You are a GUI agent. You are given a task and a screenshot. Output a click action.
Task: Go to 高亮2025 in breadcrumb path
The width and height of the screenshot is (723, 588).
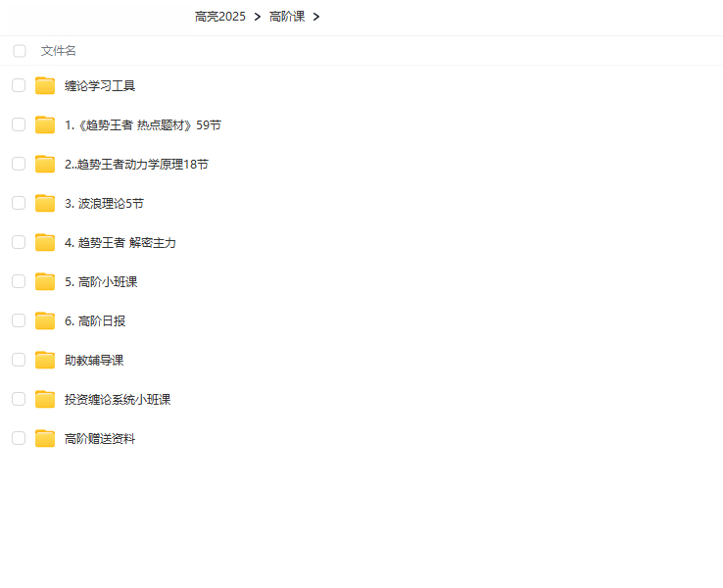(x=220, y=17)
